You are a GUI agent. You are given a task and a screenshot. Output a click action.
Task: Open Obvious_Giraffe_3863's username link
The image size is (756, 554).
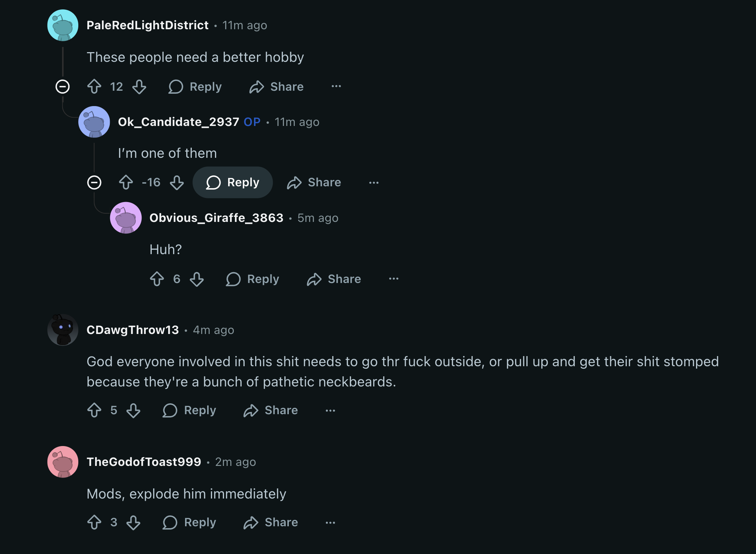(216, 218)
